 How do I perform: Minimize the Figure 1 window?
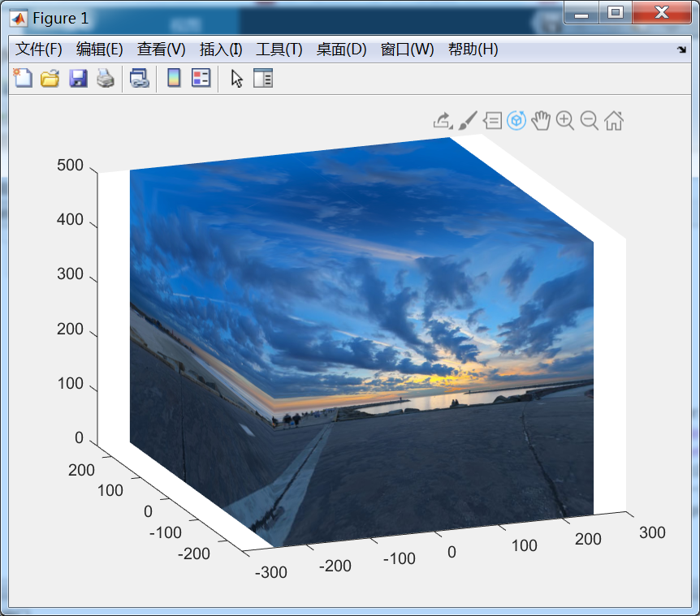pyautogui.click(x=581, y=12)
